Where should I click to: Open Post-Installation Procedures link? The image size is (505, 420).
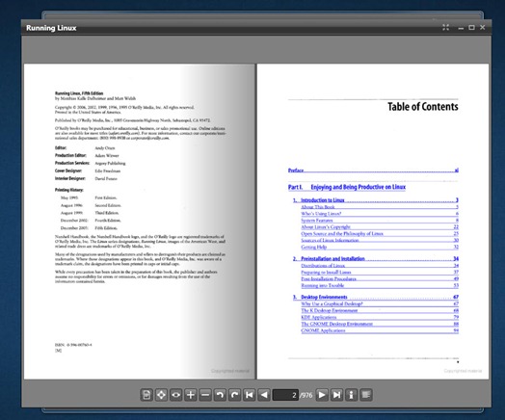[380, 278]
